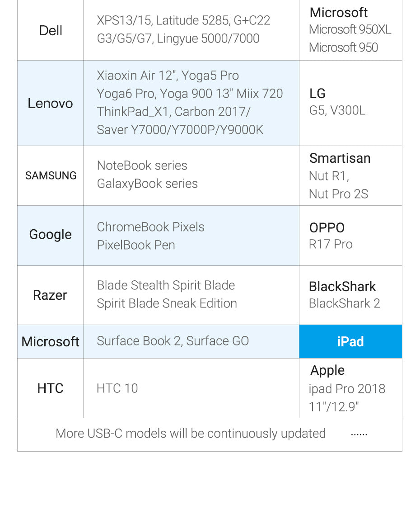420x524 pixels.
Task: Click the Dell brand cell
Action: click(x=51, y=31)
